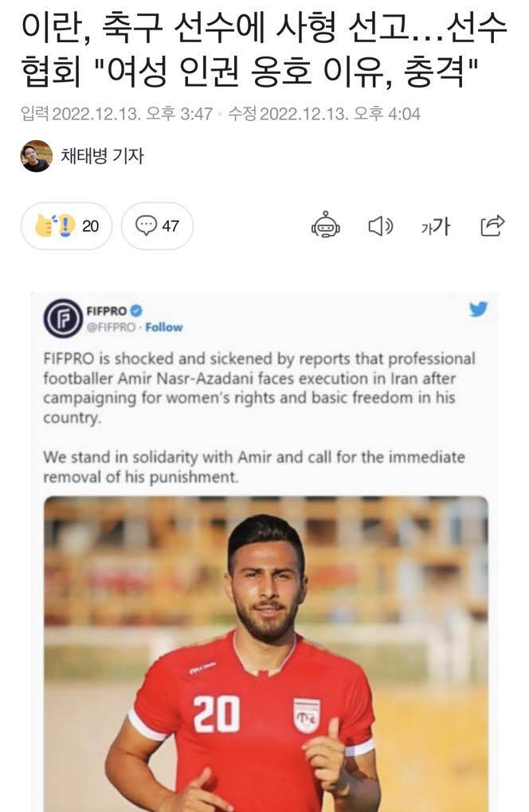This screenshot has width=529, height=812.
Task: Tap the robot AI summary icon
Action: click(x=325, y=226)
